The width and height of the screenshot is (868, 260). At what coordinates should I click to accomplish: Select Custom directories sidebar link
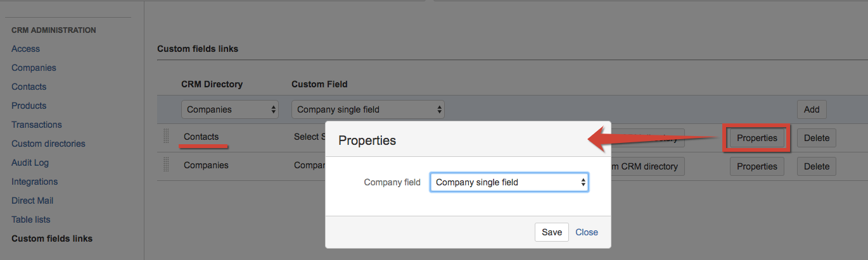48,144
